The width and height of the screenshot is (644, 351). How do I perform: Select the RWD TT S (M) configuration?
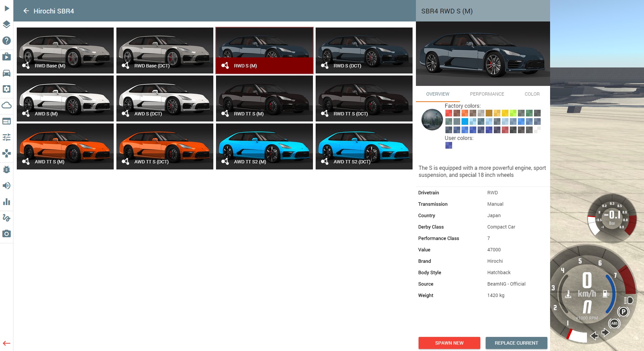click(x=264, y=98)
